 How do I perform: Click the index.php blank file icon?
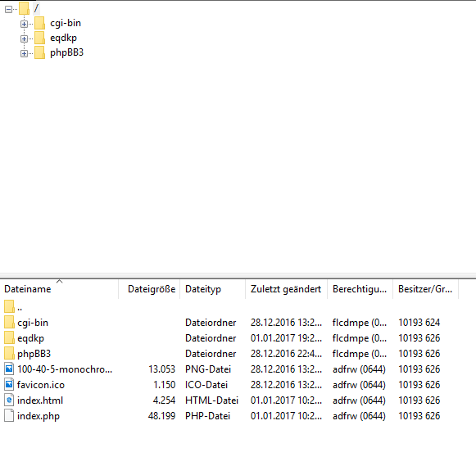tap(9, 415)
